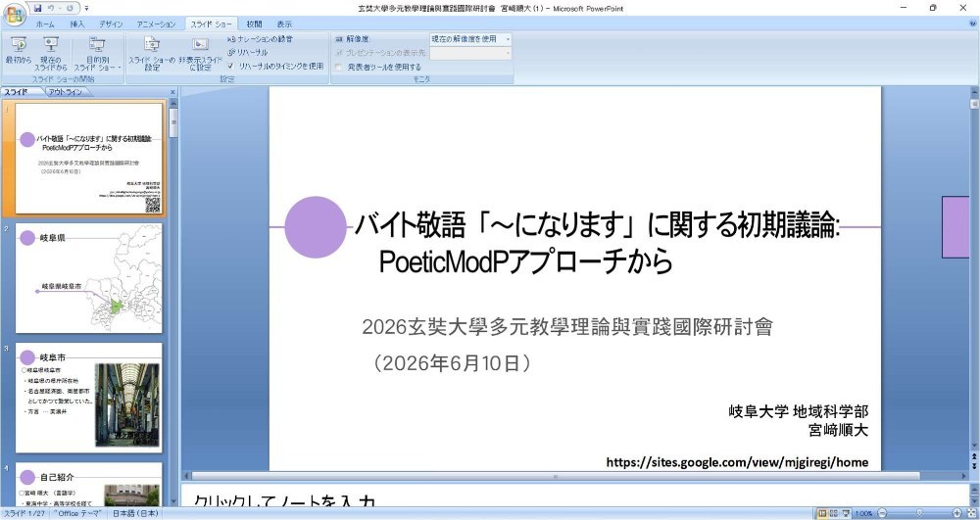Start slide show from beginning (最初から)
Image resolution: width=980 pixels, height=520 pixels.
[x=18, y=51]
